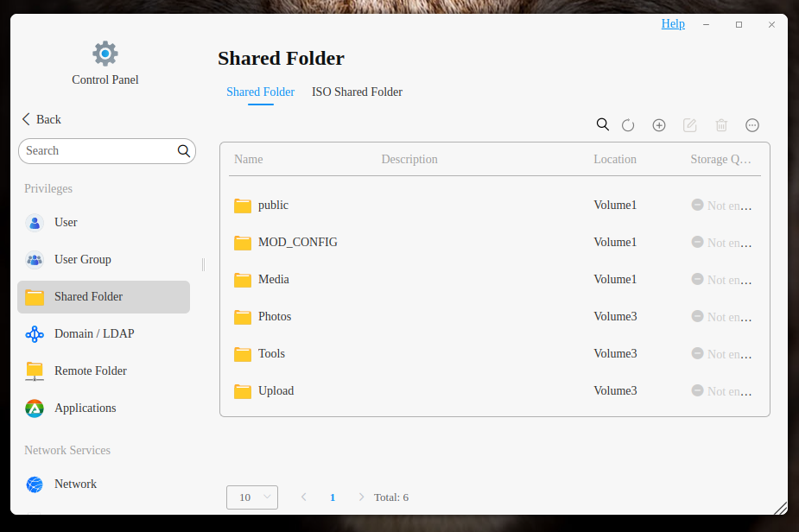Select the MOD_CONFIG folder name
Screen dimensions: 799x532
tap(298, 242)
